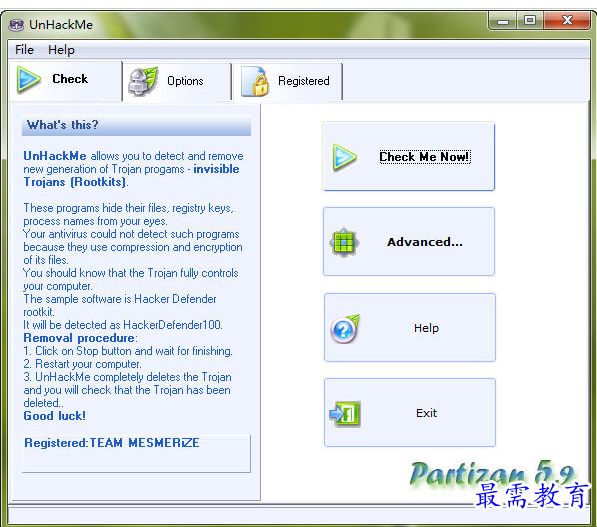Click "2. Restart your computer." line

point(82,364)
